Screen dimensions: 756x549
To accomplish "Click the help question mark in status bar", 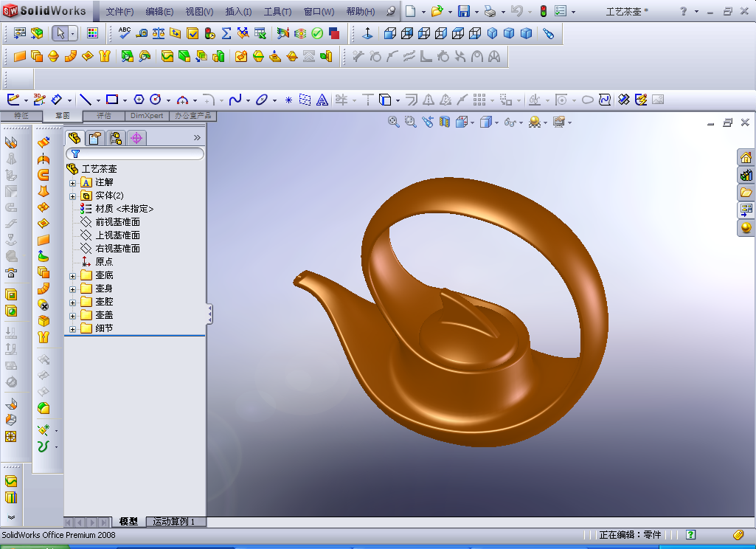I will pos(690,534).
